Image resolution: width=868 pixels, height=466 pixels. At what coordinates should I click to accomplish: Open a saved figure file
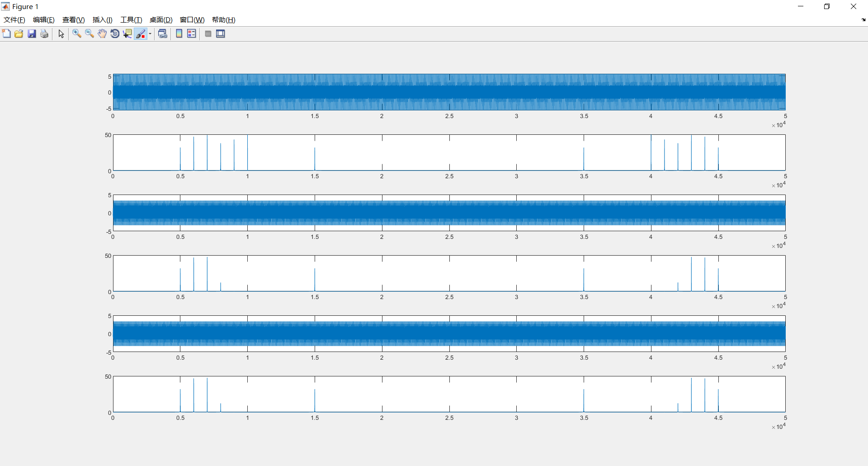pyautogui.click(x=19, y=33)
